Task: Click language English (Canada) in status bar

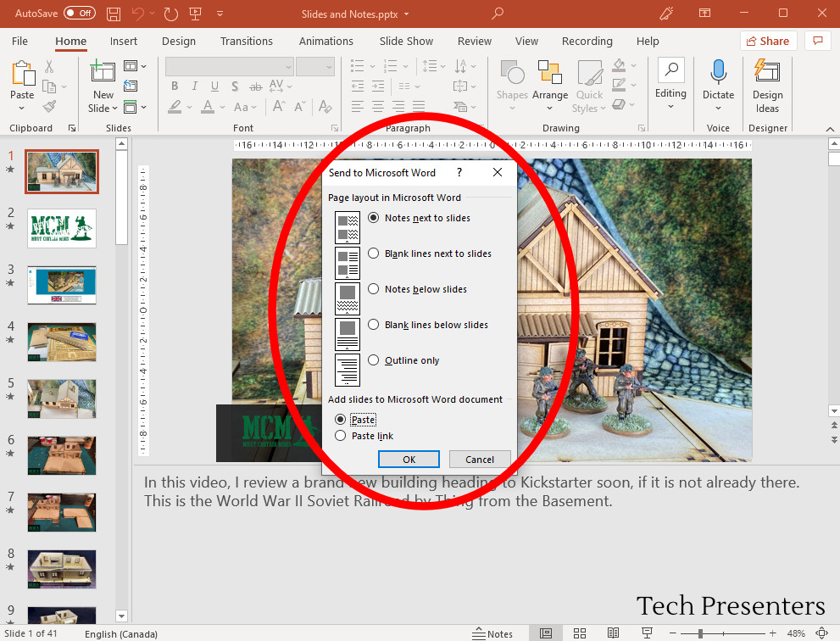Action: tap(121, 634)
